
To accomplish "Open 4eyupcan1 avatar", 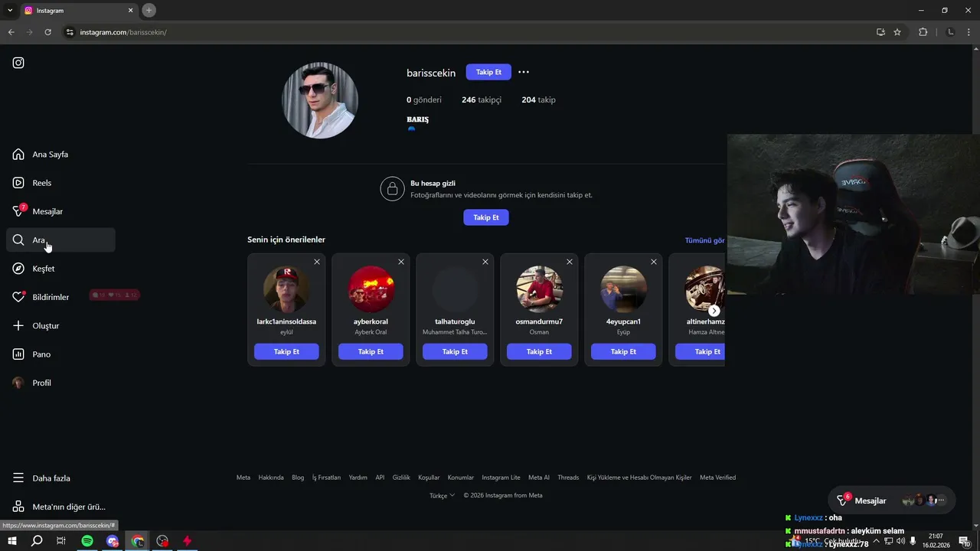I will click(x=623, y=289).
